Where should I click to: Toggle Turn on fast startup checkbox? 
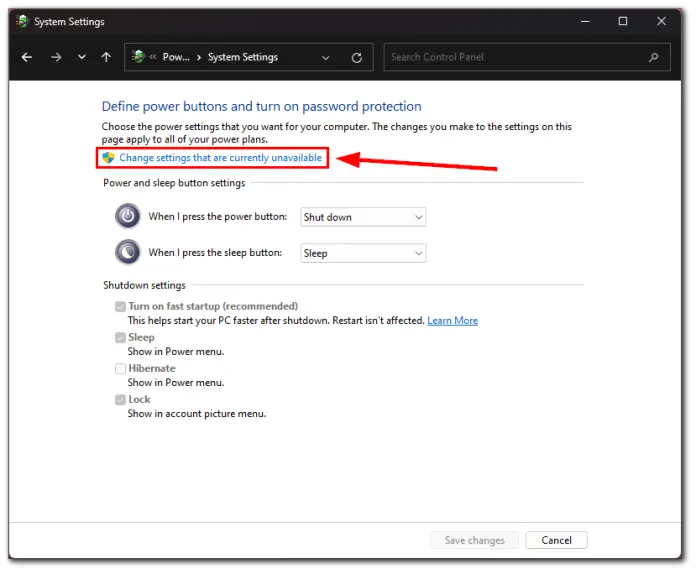click(x=120, y=307)
